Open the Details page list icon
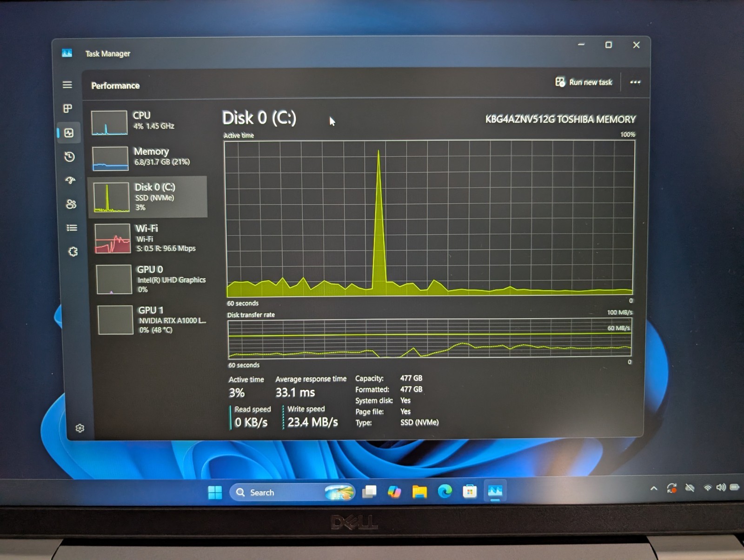 click(x=72, y=227)
